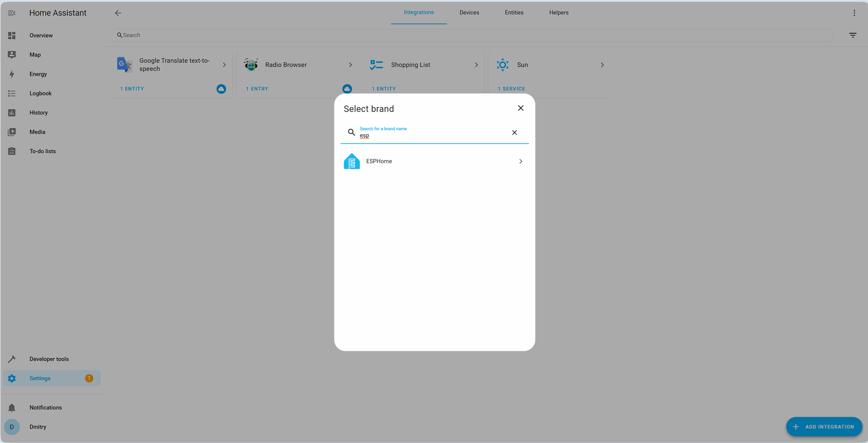The image size is (868, 443).
Task: Open History chart icon in sidebar
Action: (12, 113)
